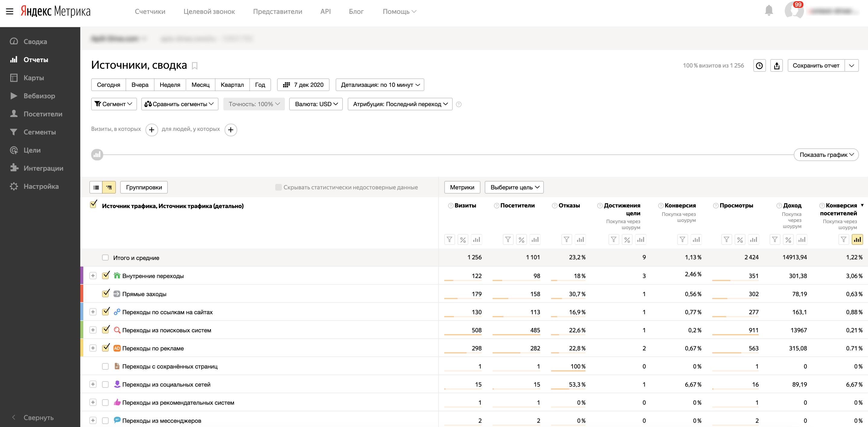Click chart icon under Визиты column

477,239
